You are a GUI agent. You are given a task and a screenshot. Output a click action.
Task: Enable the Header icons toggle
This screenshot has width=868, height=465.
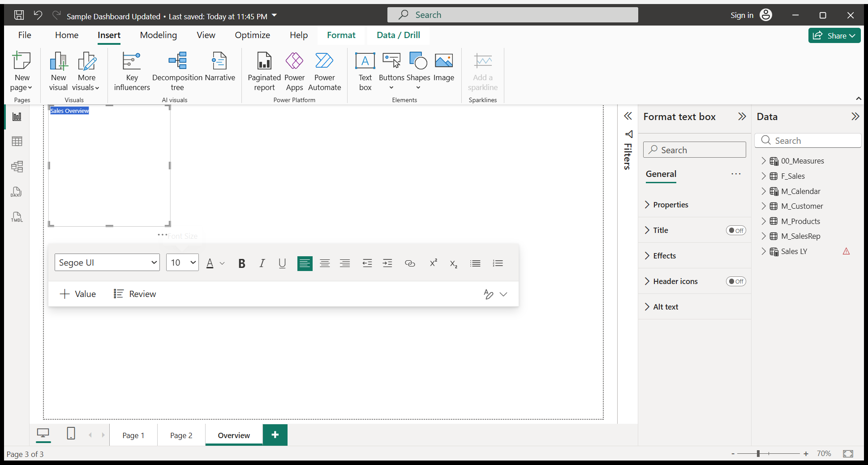pos(735,281)
